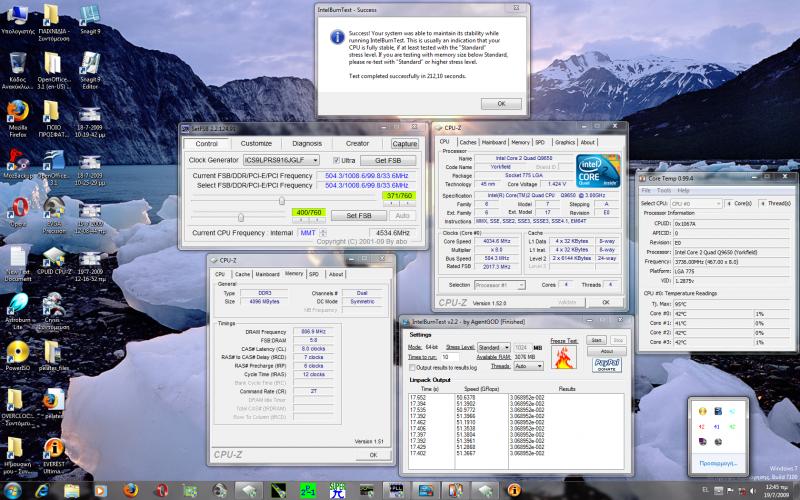Click the upper FSB slider handle in SetFSB
Screen dimensions: 800x500
tap(282, 201)
